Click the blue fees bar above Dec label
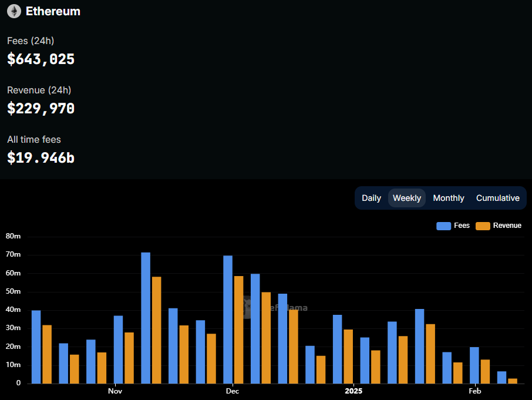This screenshot has width=532, height=400. [228, 320]
